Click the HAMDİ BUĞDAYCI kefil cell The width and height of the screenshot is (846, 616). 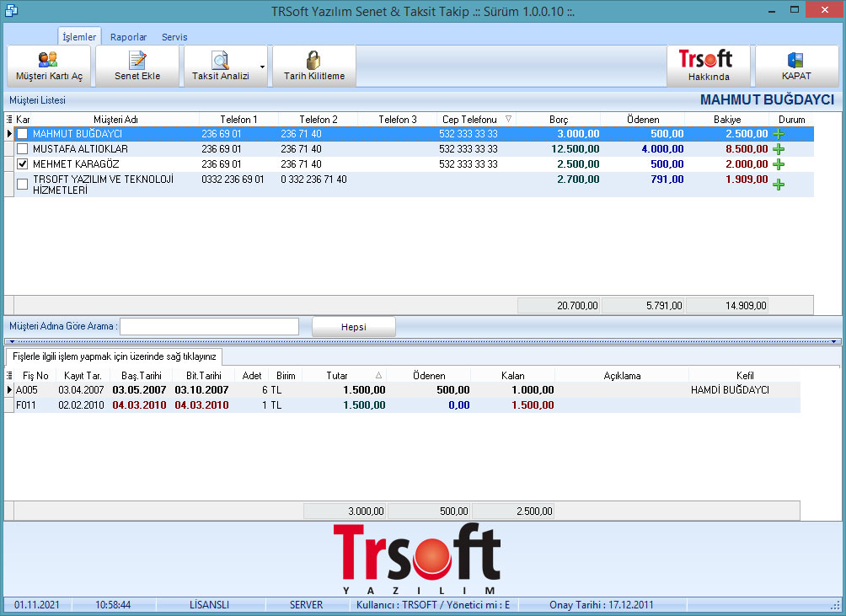pyautogui.click(x=730, y=390)
